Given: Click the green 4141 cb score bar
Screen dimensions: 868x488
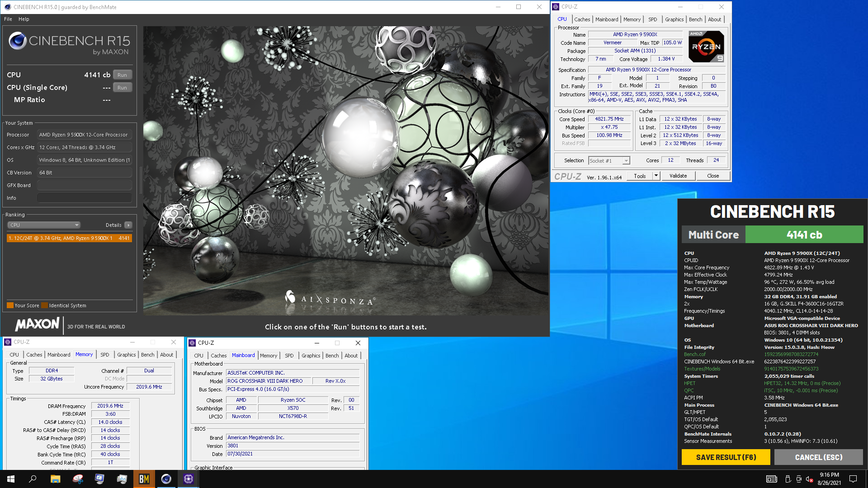Looking at the screenshot, I should tap(804, 235).
